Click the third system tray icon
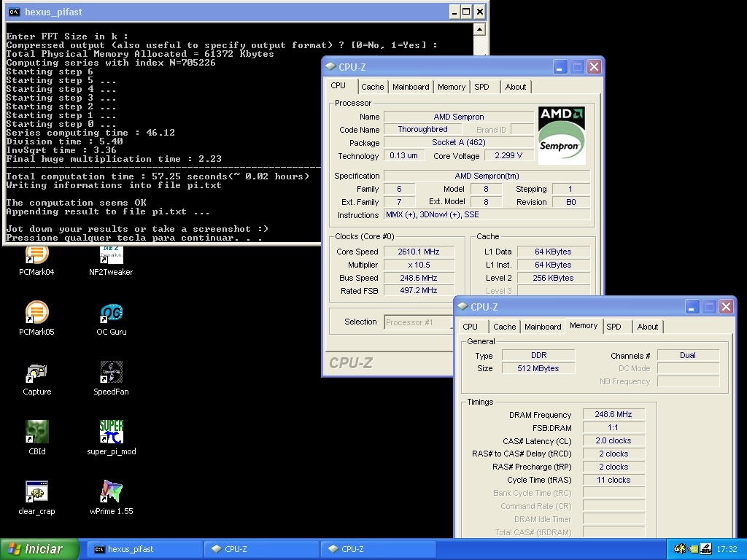The width and height of the screenshot is (747, 560). 705,548
